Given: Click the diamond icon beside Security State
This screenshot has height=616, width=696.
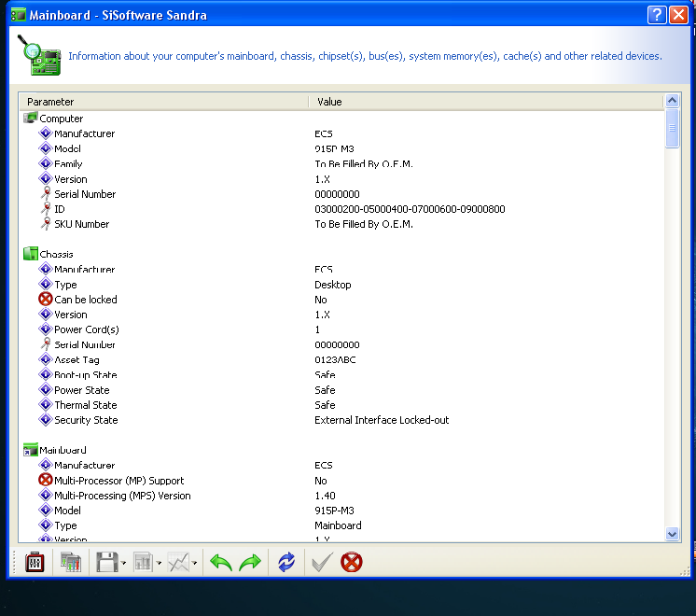Looking at the screenshot, I should pos(46,419).
